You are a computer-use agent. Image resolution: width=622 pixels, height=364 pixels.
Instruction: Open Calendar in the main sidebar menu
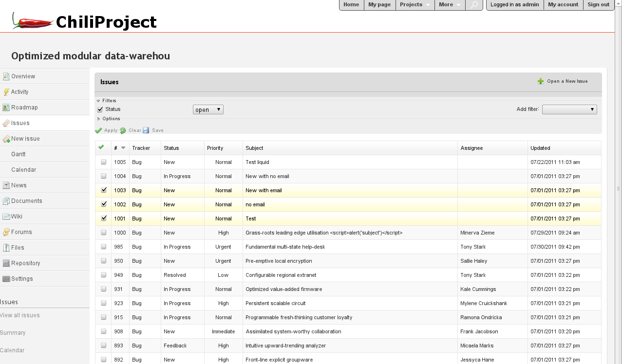pos(24,170)
